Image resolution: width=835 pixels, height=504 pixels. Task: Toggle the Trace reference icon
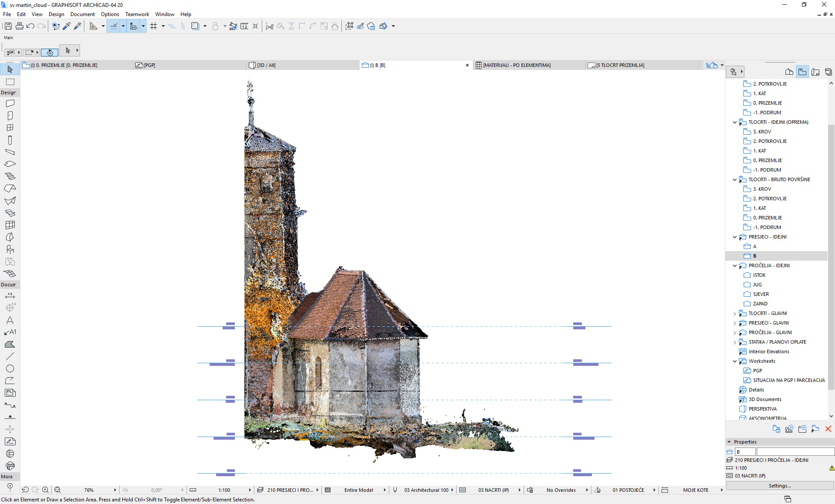click(x=195, y=26)
